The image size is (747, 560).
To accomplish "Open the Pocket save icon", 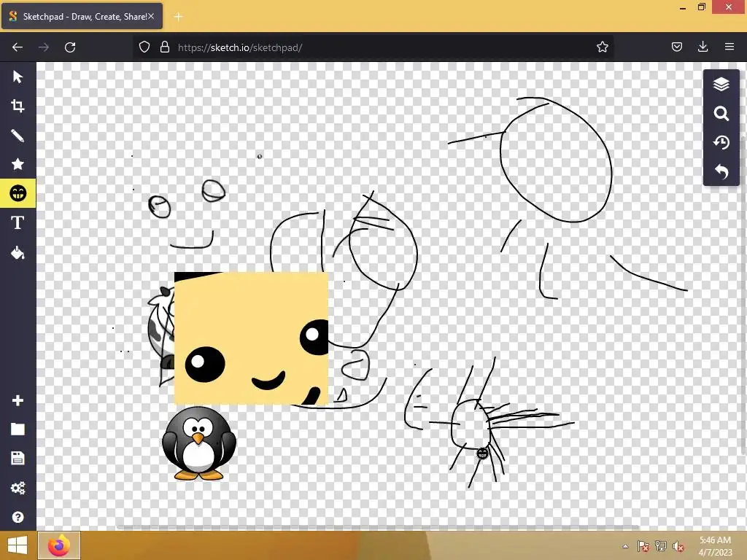I will [x=676, y=47].
